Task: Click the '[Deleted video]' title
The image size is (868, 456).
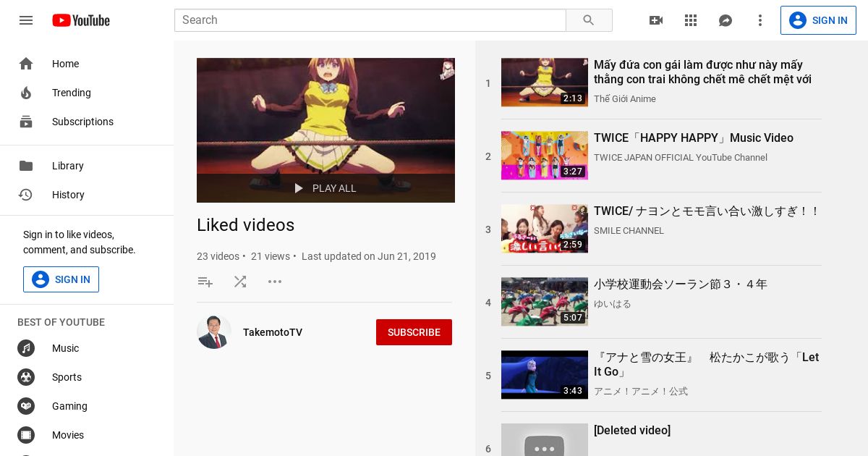Action: (632, 431)
